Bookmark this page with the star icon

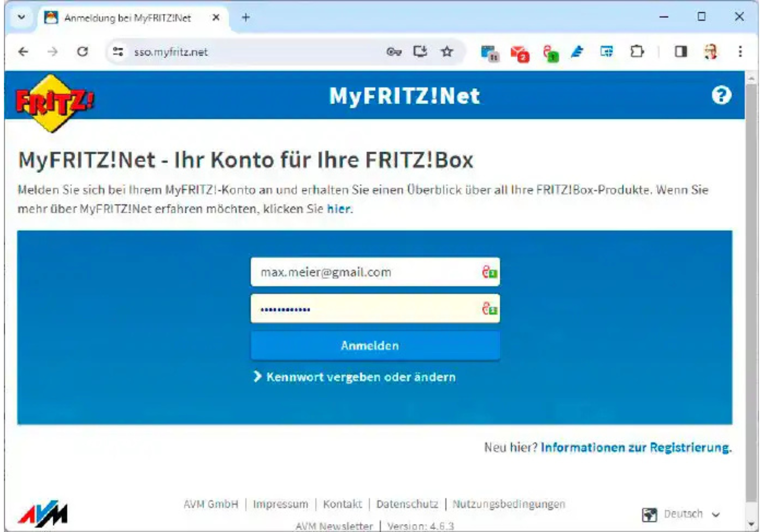pos(447,52)
